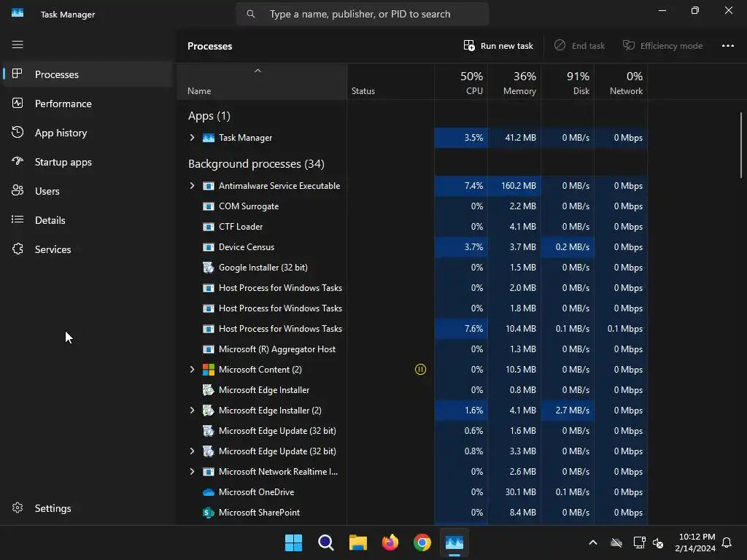Click the App history clock icon
This screenshot has width=747, height=560.
click(18, 133)
